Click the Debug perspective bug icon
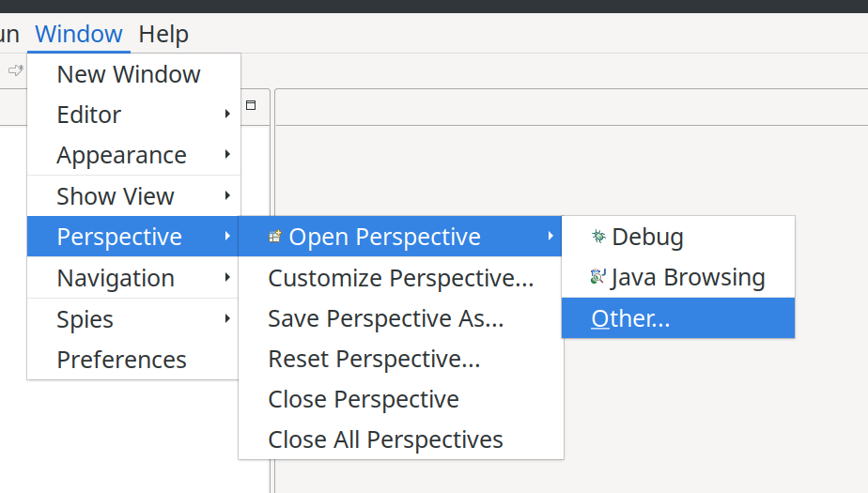868x493 pixels. 598,237
